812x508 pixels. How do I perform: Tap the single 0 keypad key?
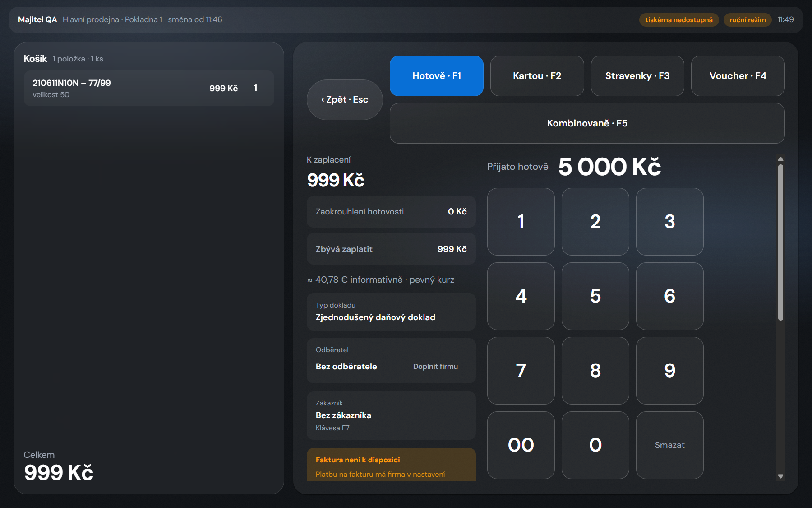[x=595, y=445]
